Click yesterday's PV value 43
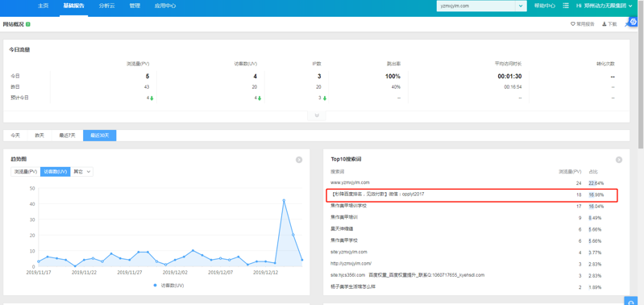The width and height of the screenshot is (644, 305). pyautogui.click(x=147, y=87)
